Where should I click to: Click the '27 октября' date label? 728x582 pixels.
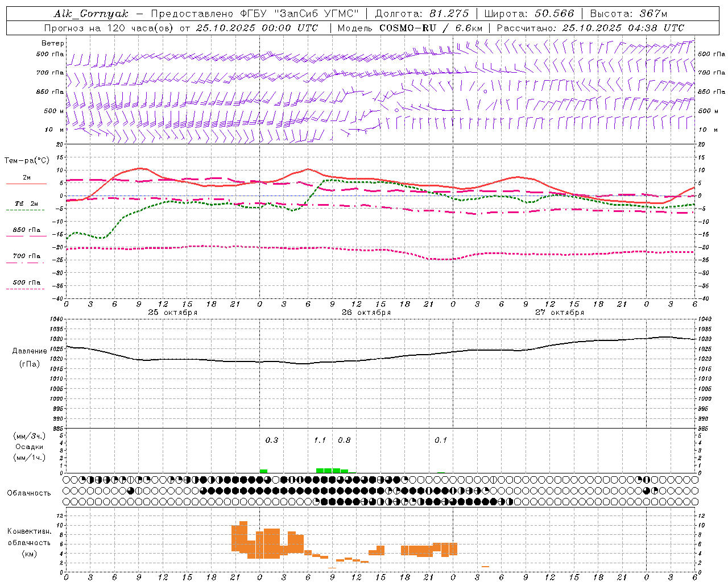click(560, 313)
